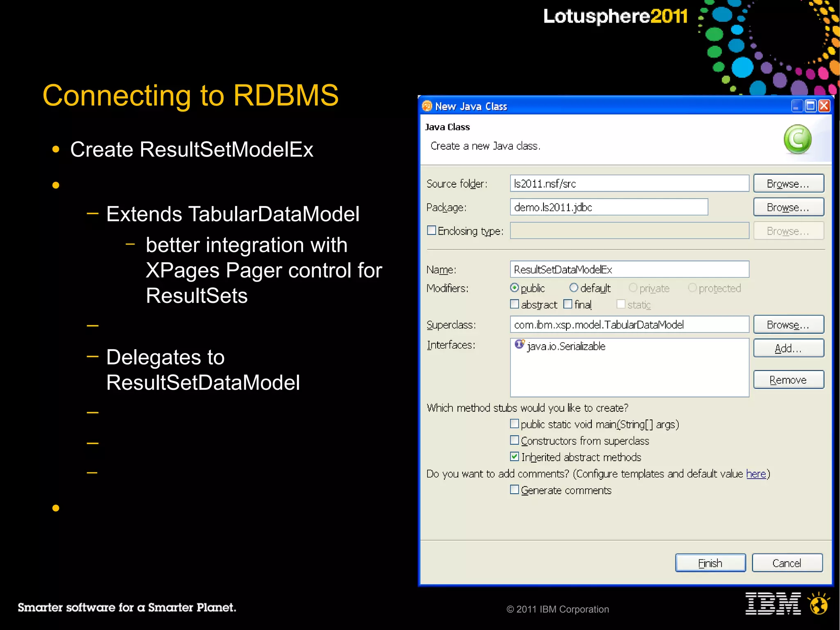The width and height of the screenshot is (840, 630).
Task: Click the Package field demo.ls2011.jdbc
Action: [609, 207]
